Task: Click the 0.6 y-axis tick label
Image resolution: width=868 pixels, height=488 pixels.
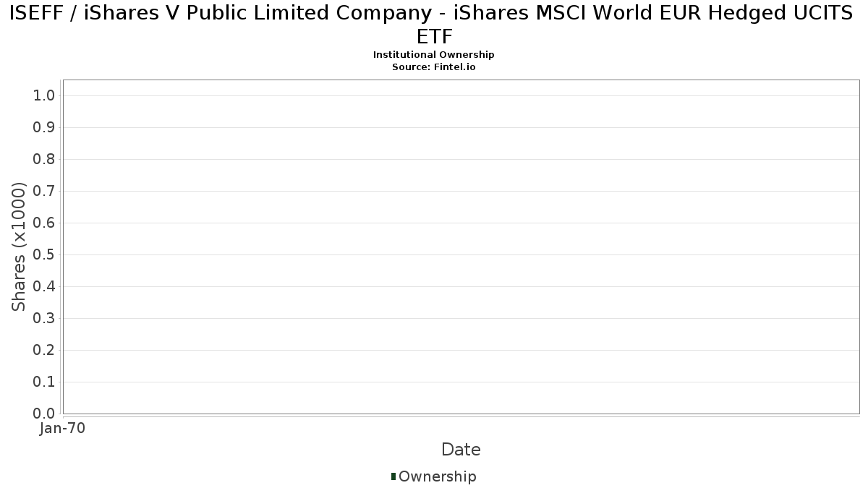Action: 45,223
